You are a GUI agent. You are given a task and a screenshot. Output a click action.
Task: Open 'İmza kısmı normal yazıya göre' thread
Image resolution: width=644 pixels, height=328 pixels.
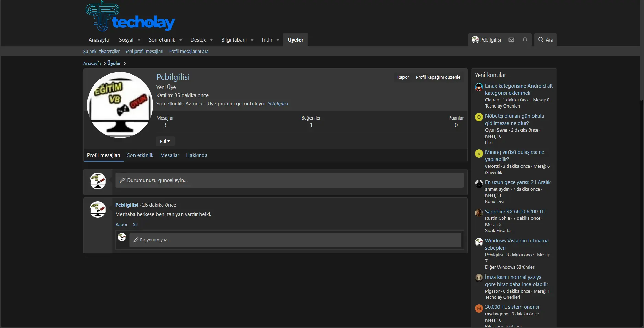[516, 281]
